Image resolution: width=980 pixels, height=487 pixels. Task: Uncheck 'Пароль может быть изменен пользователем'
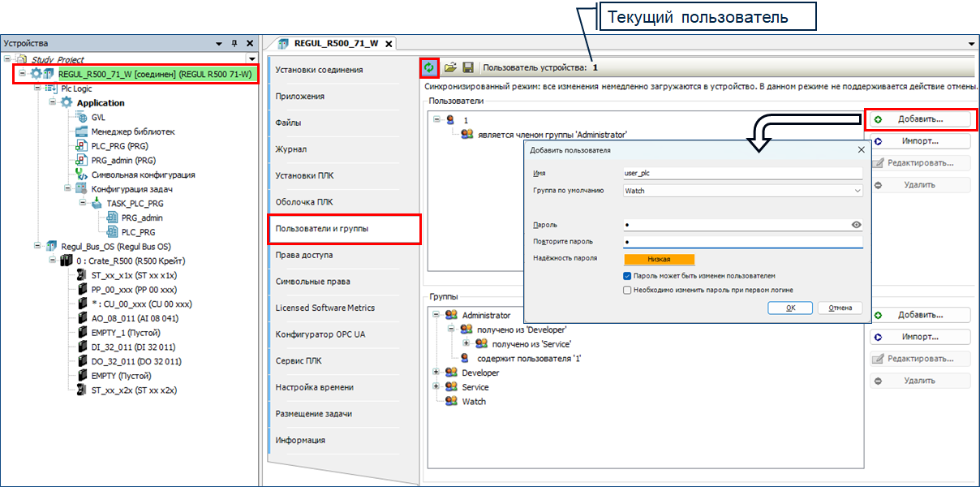[627, 276]
